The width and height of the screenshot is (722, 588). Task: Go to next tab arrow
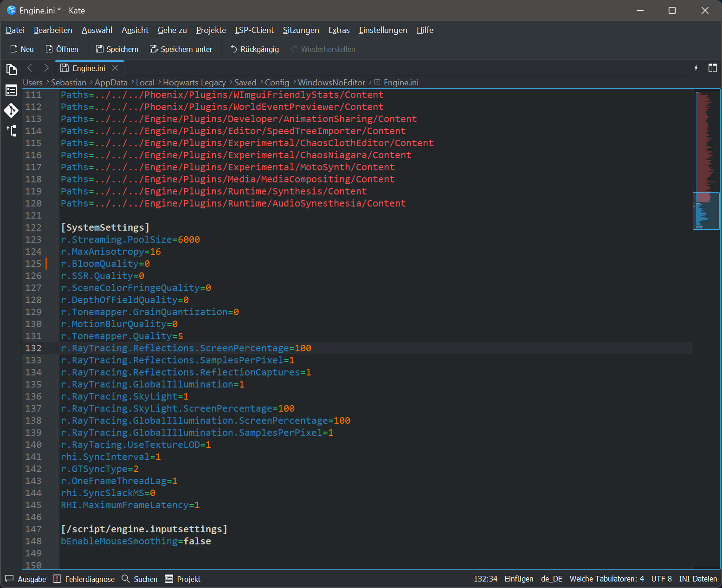point(46,68)
